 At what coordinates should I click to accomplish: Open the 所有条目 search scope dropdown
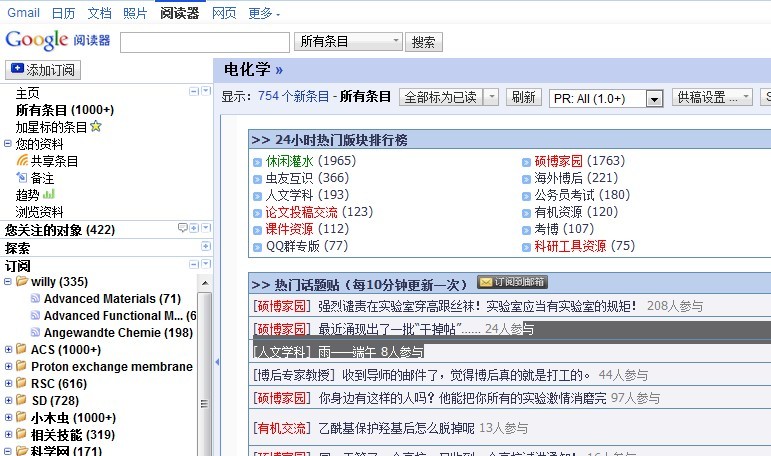pyautogui.click(x=348, y=42)
